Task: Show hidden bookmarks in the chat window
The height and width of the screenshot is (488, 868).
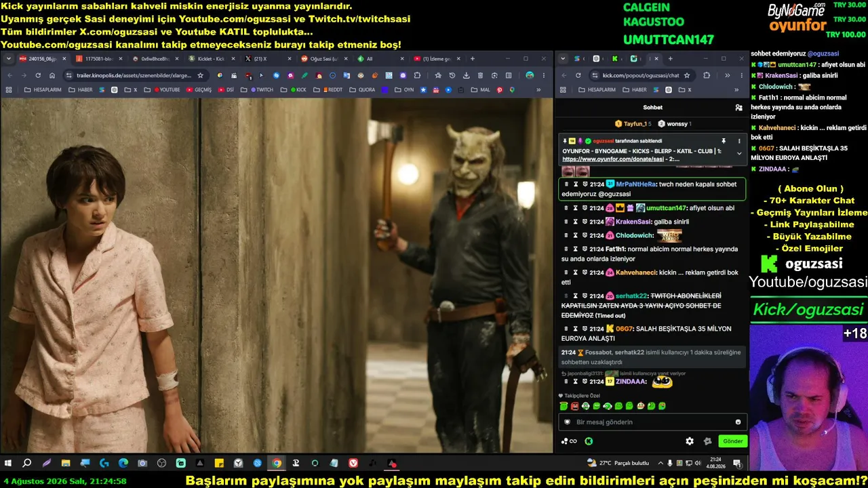Action: pyautogui.click(x=736, y=89)
